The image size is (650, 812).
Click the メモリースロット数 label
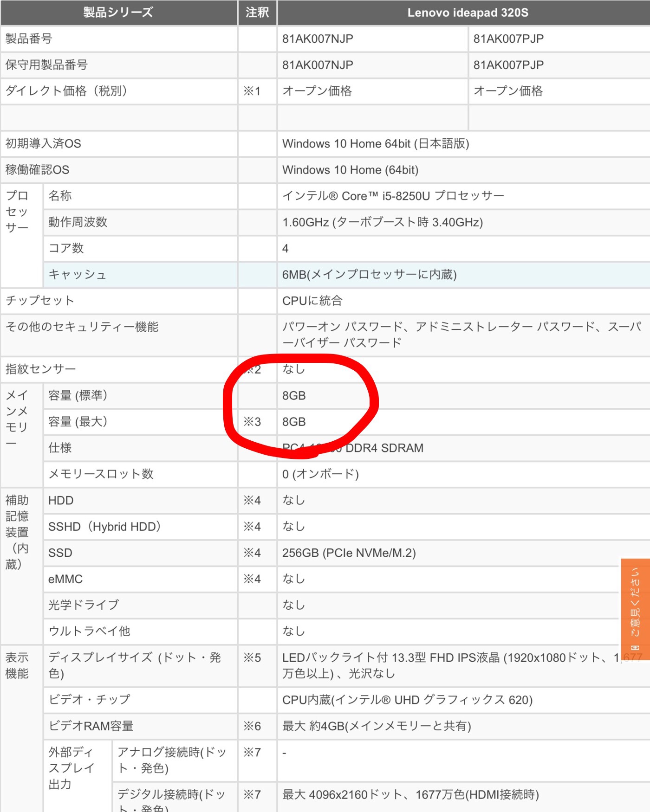coord(101,474)
